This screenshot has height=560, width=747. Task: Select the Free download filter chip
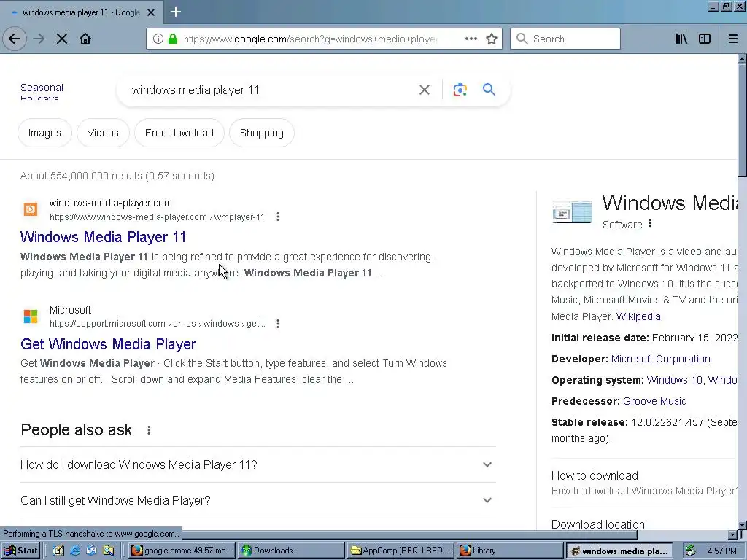click(179, 133)
